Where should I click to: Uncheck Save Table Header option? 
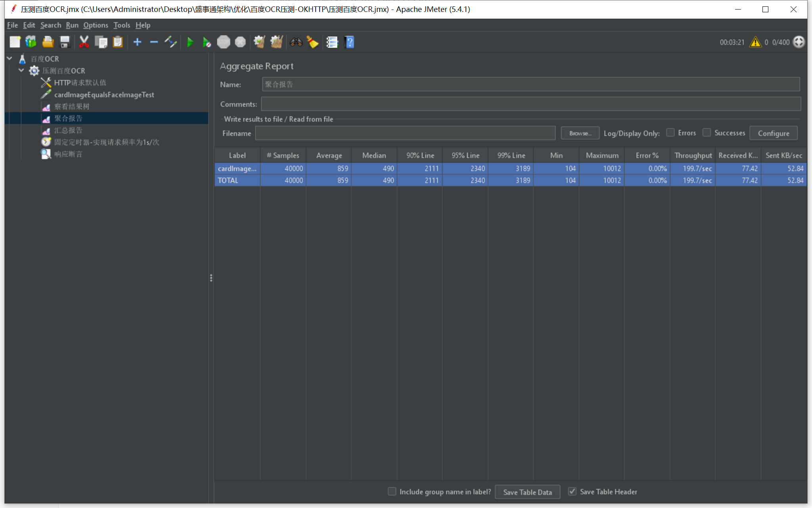pos(573,491)
